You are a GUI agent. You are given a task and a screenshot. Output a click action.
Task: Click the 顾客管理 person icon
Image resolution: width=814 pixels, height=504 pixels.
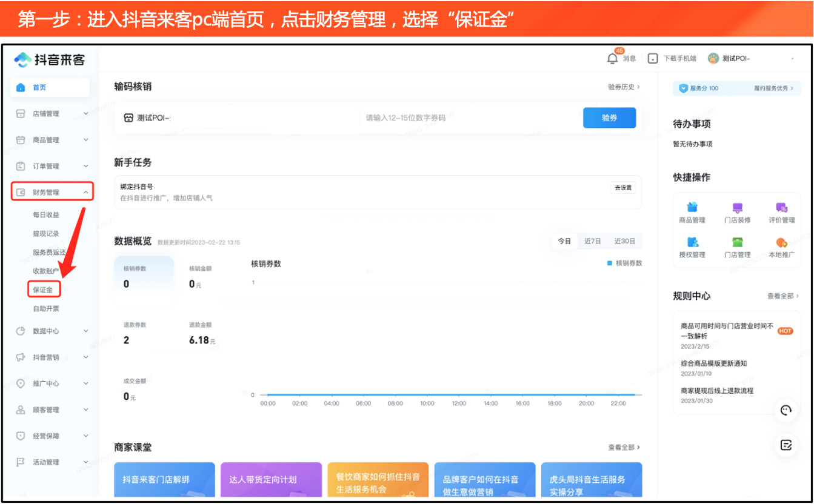click(x=21, y=410)
